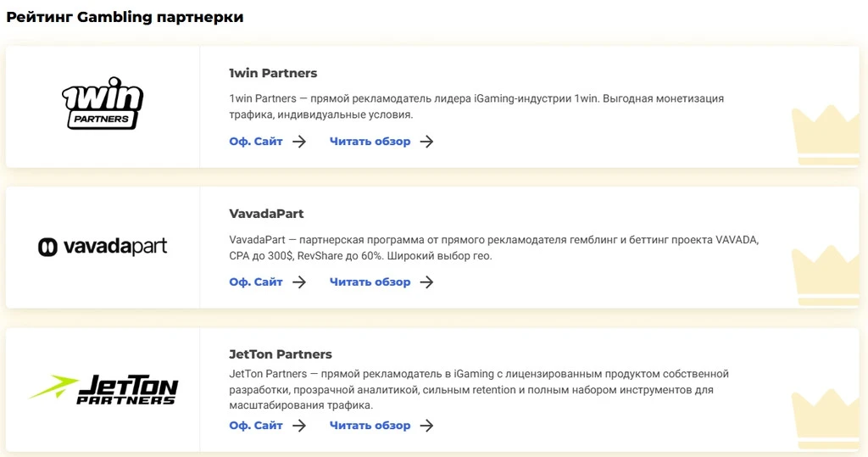
Task: Open 1win Partners Оф. Сайт link
Action: tap(256, 142)
